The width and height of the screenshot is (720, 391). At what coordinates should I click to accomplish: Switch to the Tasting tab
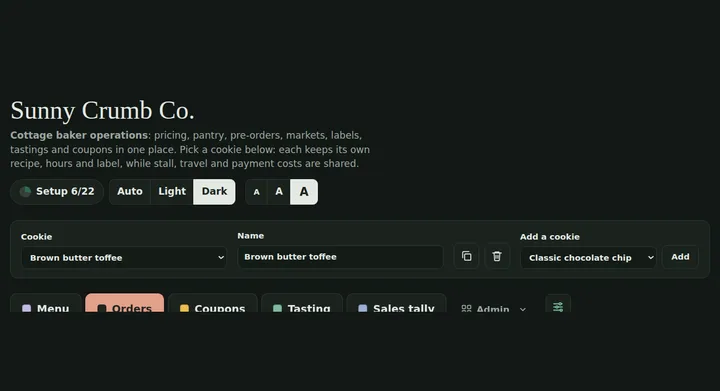tap(302, 304)
